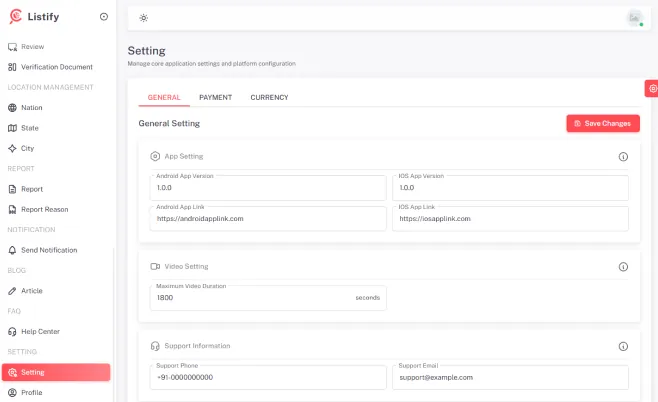This screenshot has height=402, width=658.
Task: Switch to the GENERAL tab
Action: tap(164, 97)
